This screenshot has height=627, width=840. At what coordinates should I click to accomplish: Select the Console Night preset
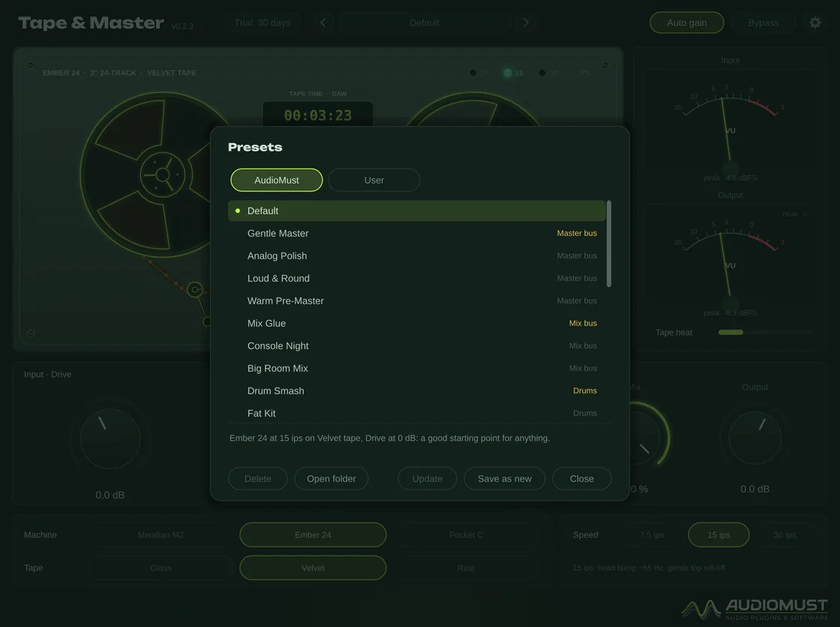click(x=417, y=346)
